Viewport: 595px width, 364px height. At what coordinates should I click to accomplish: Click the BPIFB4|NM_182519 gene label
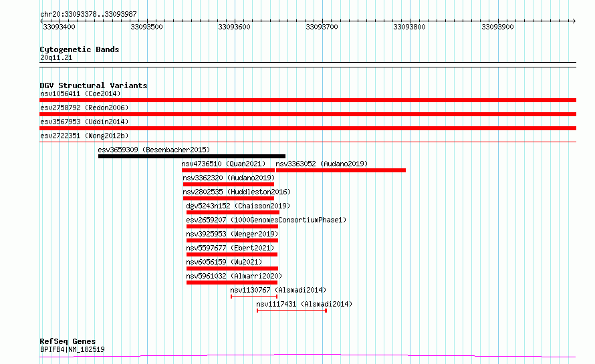(72, 349)
